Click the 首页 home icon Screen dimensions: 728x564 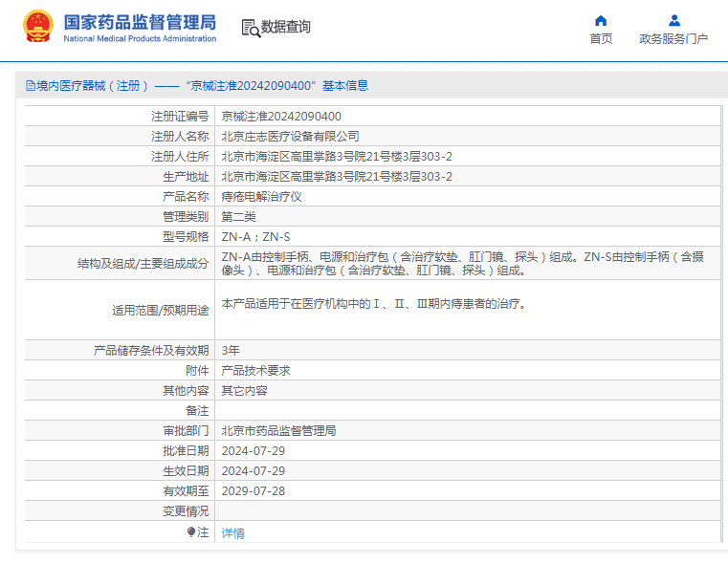tap(601, 20)
